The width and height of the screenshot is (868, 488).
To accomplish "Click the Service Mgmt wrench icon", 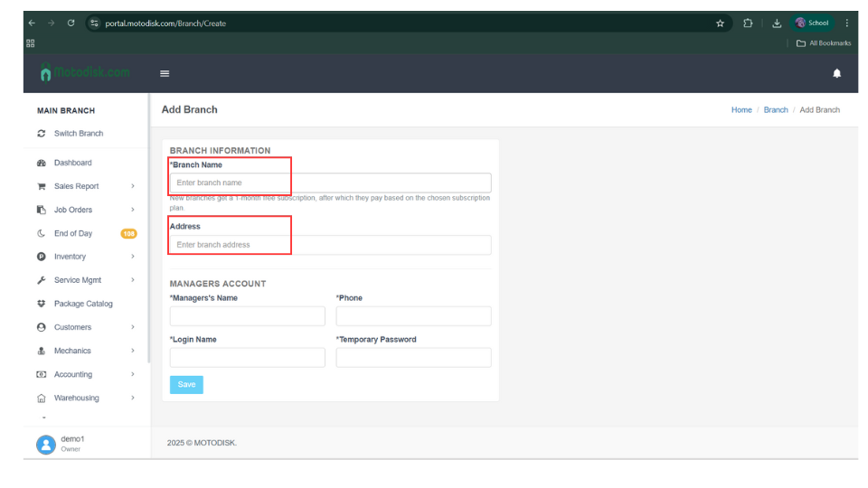I will point(41,281).
